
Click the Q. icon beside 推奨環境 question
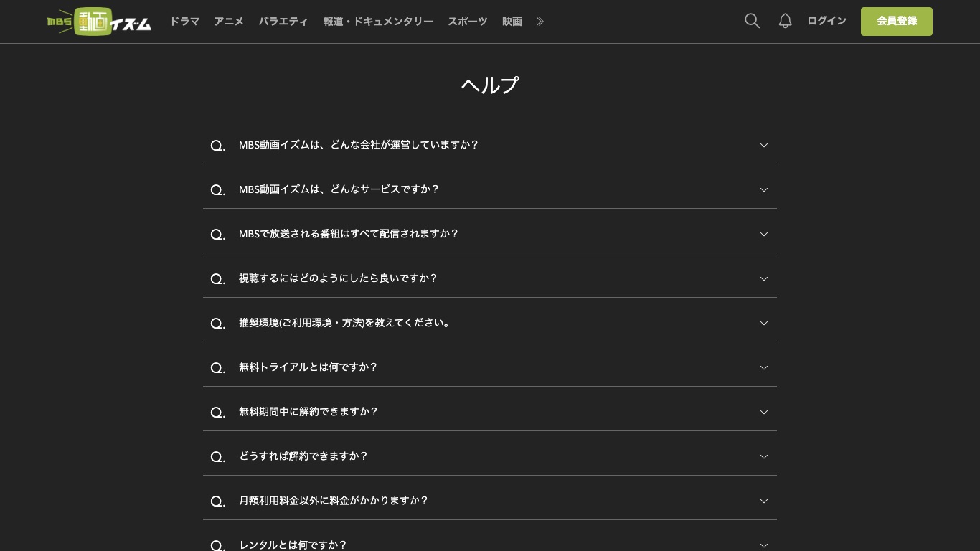click(218, 324)
